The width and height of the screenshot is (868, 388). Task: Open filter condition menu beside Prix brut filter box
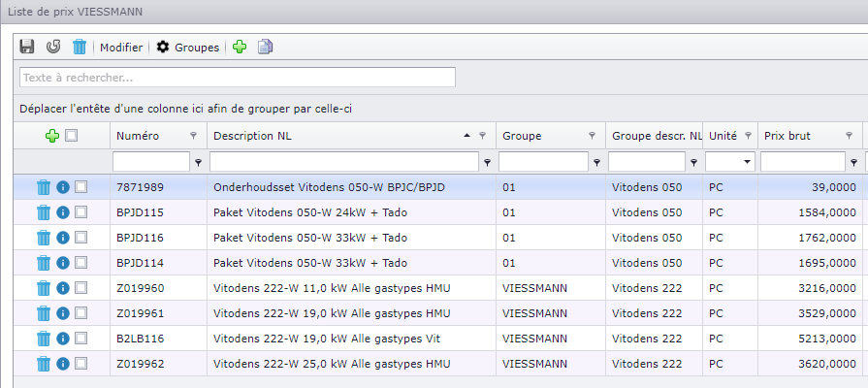point(854,163)
